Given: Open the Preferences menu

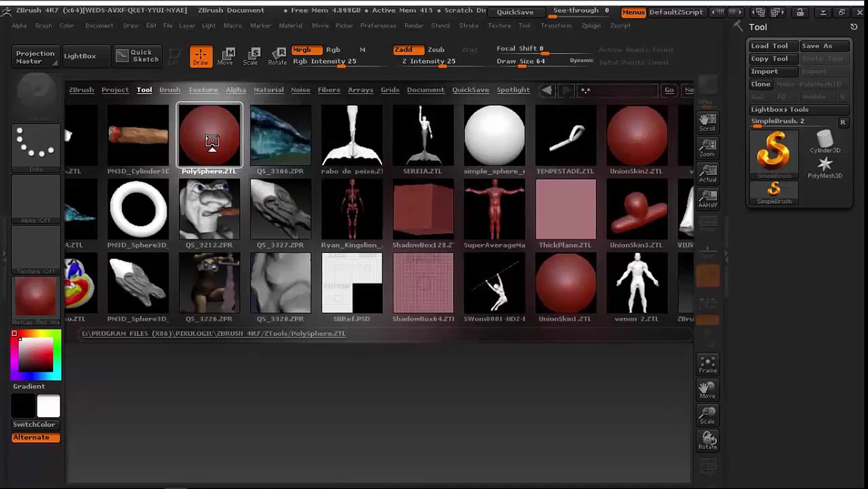Looking at the screenshot, I should [x=378, y=25].
